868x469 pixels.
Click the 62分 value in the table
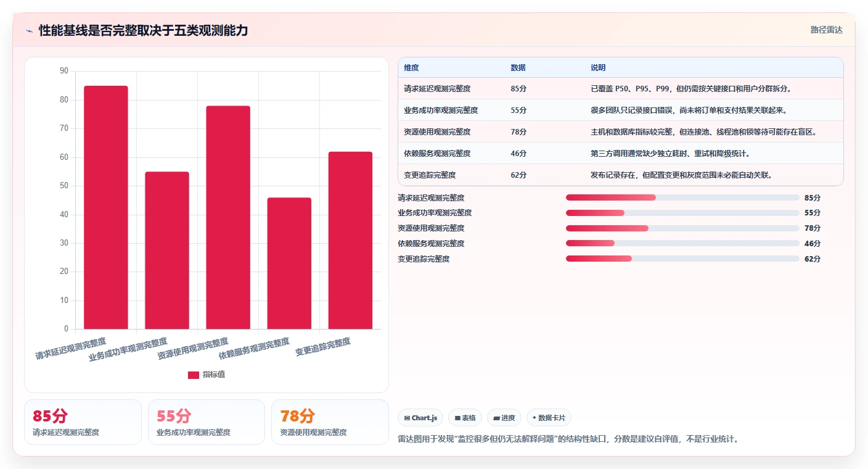[x=518, y=175]
